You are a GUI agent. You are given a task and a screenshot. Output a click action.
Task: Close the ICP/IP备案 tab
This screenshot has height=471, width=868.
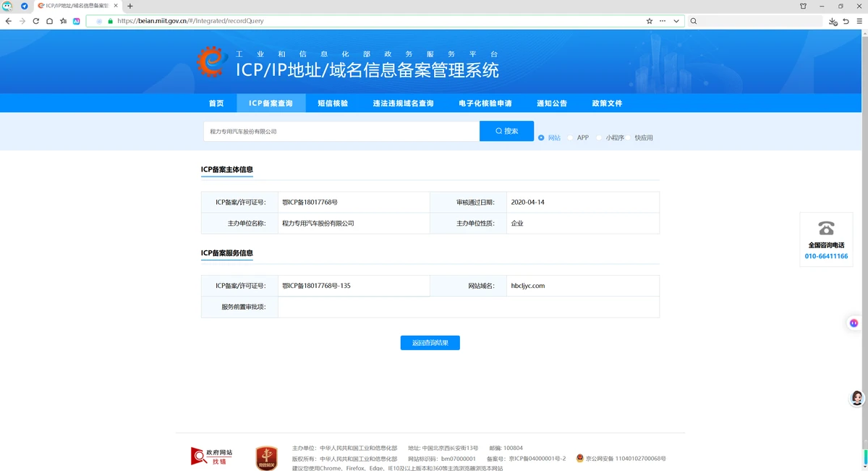tap(116, 6)
